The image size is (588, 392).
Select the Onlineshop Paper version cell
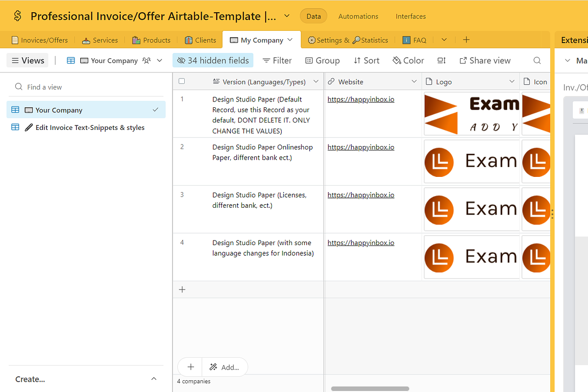265,161
